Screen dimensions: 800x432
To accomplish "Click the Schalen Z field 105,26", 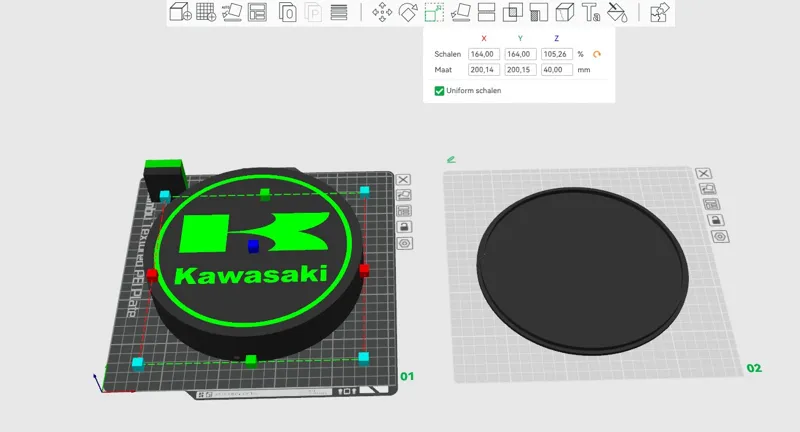I will pyautogui.click(x=557, y=54).
